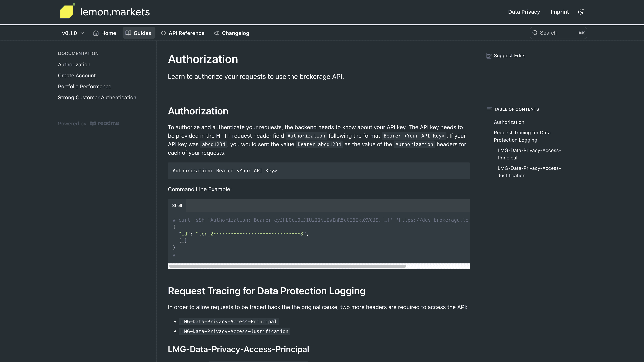Open Strong Customer Authentication guide
Image resolution: width=644 pixels, height=362 pixels.
97,97
